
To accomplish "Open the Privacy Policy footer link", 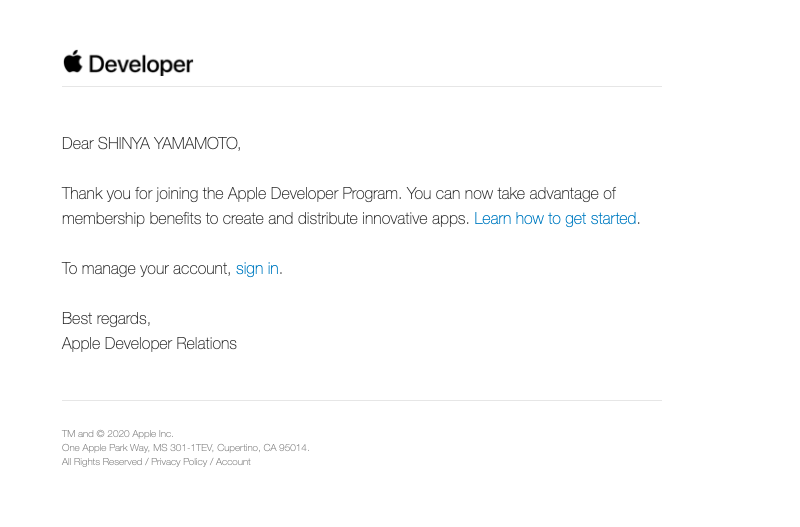I will tap(179, 462).
